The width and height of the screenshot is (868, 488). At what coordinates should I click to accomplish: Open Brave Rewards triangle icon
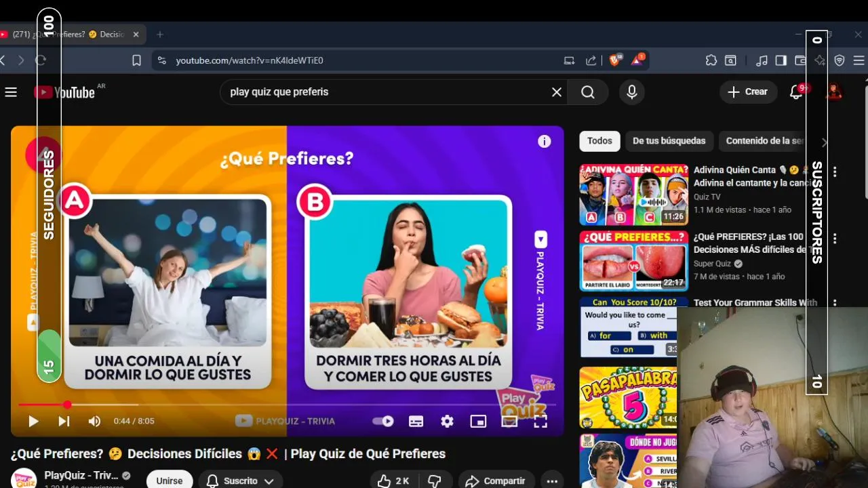(637, 60)
